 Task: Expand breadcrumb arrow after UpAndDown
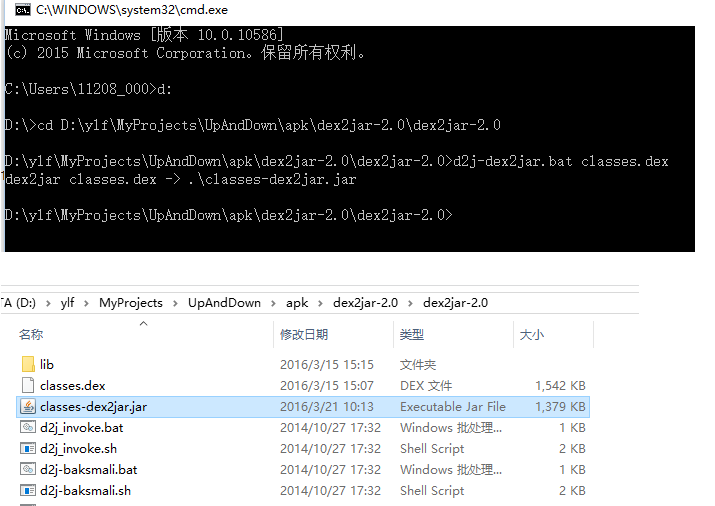(273, 303)
